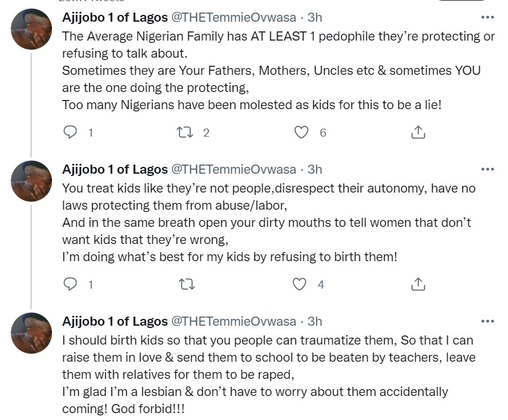This screenshot has width=508, height=420.
Task: Open the 3h timestamp on the third tweet
Action: point(315,321)
